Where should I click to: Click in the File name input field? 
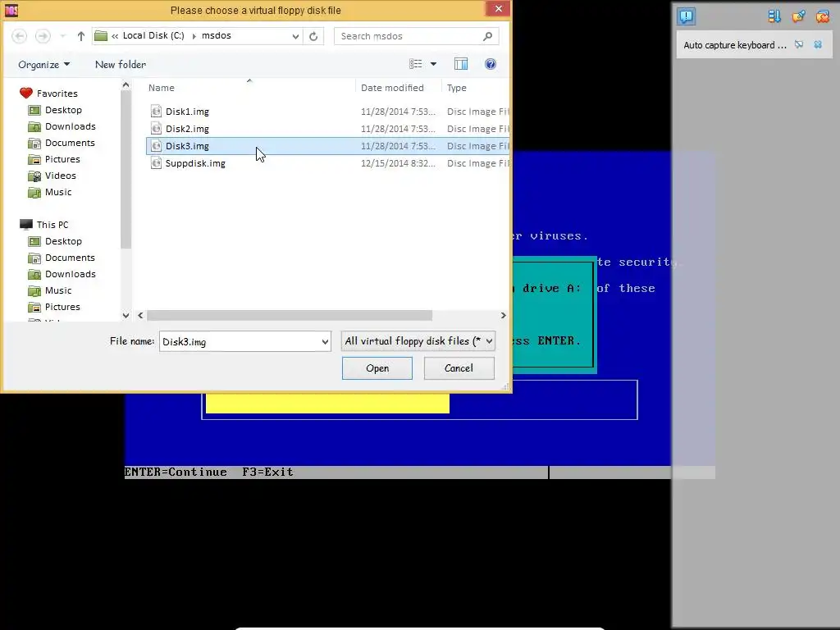coord(240,342)
